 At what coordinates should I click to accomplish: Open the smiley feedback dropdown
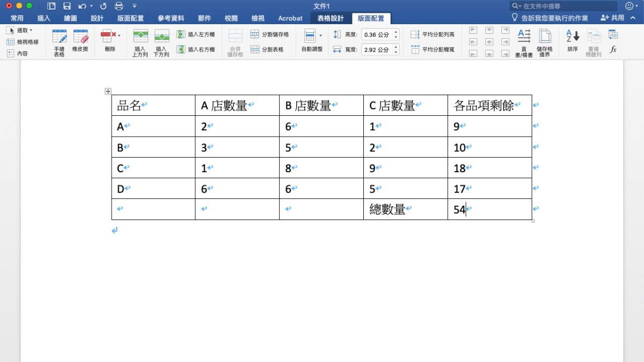click(x=631, y=6)
